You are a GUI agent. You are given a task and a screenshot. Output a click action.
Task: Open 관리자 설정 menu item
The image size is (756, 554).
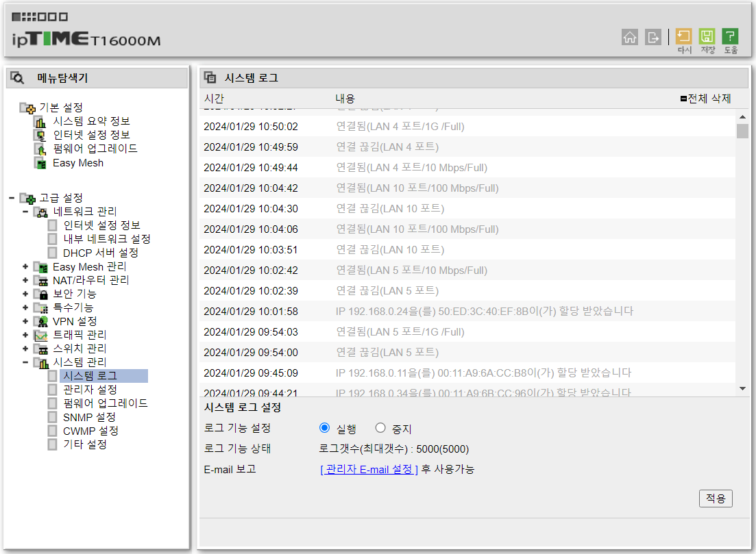(x=90, y=390)
